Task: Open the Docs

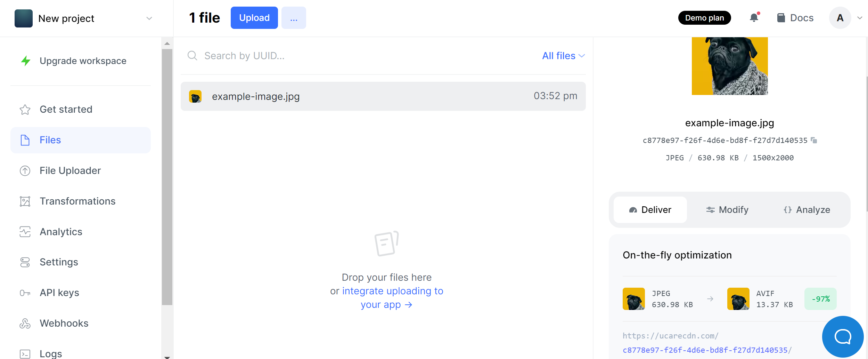Action: (795, 17)
